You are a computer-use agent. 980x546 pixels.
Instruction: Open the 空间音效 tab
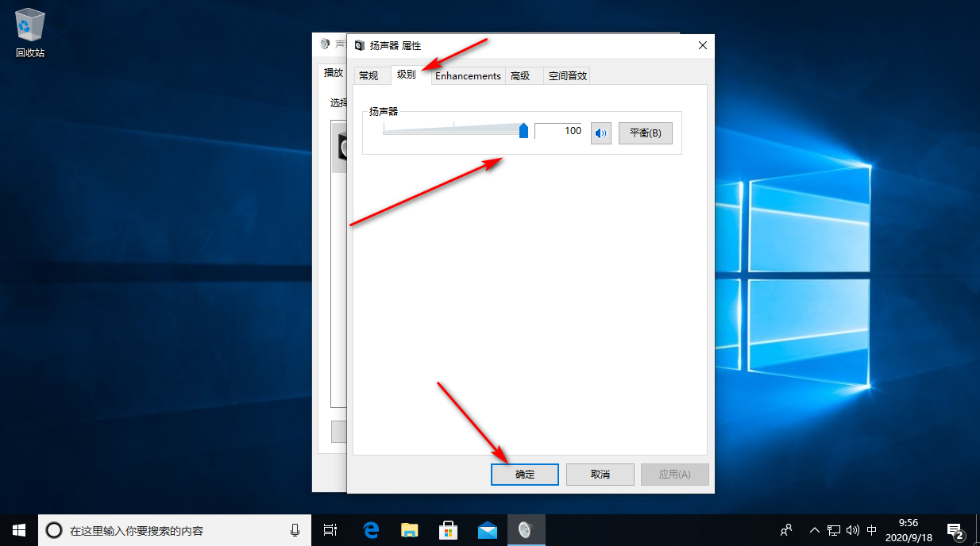567,76
